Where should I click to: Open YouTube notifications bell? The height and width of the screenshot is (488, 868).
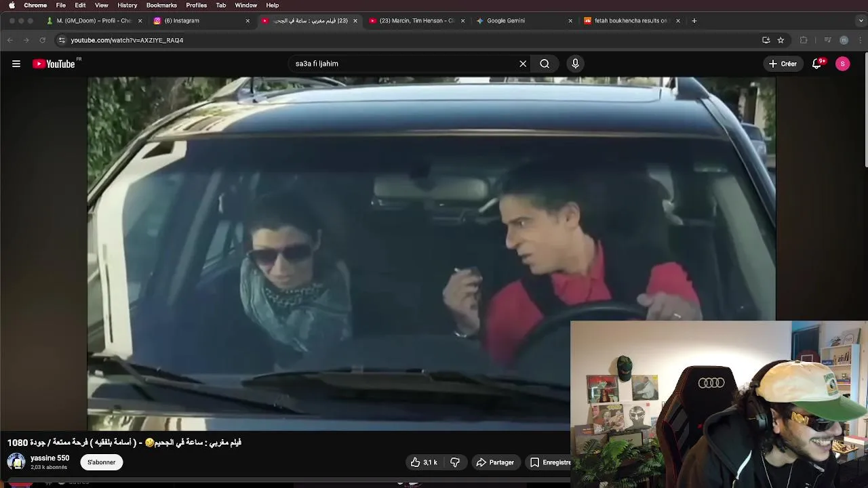pos(817,64)
